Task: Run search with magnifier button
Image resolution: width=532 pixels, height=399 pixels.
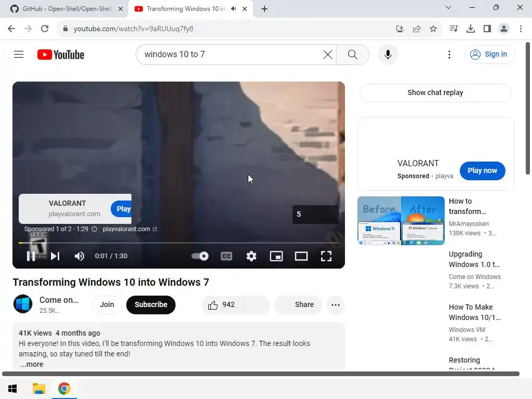Action: coord(353,54)
